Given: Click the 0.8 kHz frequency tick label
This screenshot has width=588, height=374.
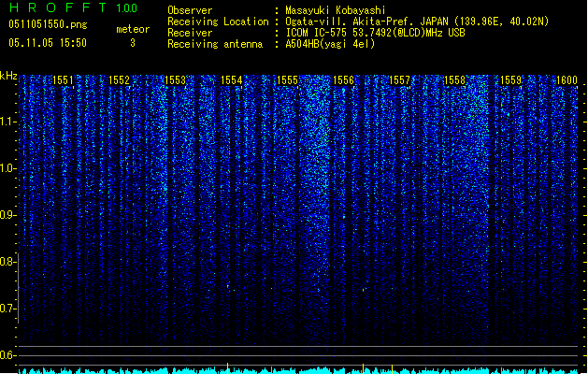Looking at the screenshot, I should [x=7, y=262].
